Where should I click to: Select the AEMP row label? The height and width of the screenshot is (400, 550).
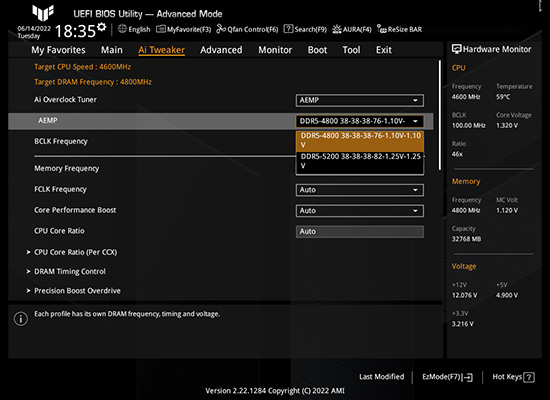point(47,120)
